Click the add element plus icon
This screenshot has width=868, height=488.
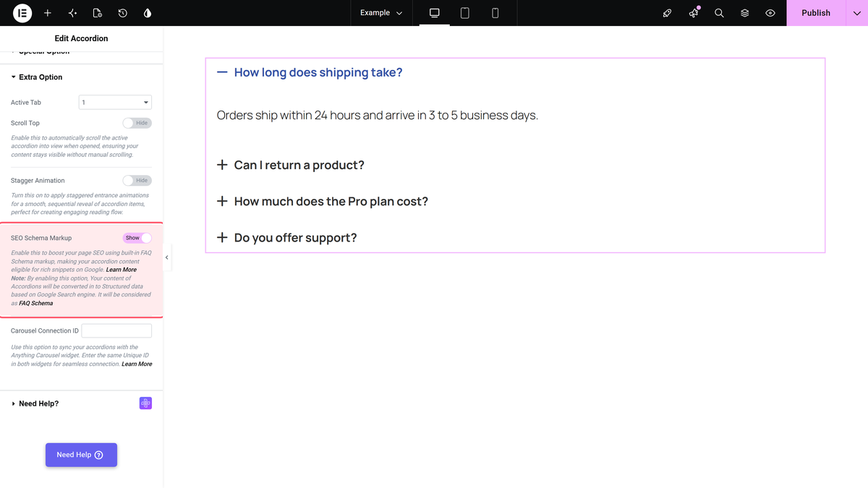point(48,13)
